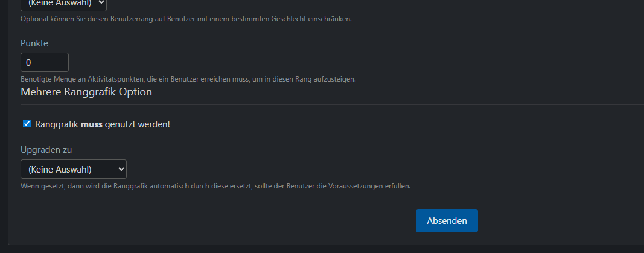Uncheck the Ranggrafik muss genutzt werden checkbox
644x253 pixels.
(x=27, y=124)
